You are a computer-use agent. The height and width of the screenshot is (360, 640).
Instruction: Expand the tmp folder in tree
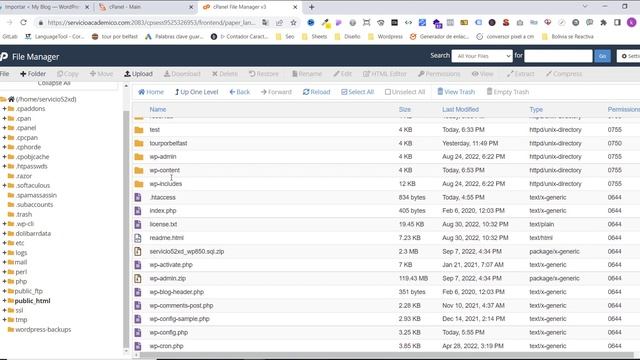[x=4, y=320]
